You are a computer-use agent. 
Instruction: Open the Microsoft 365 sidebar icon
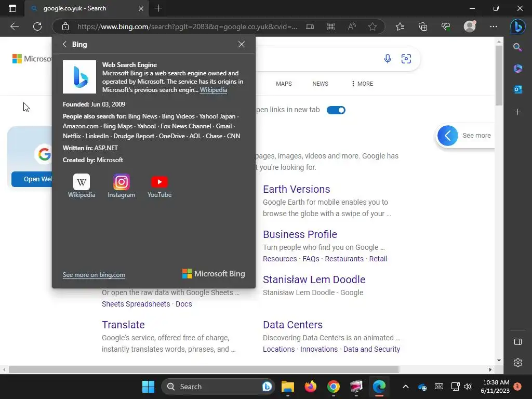pos(518,68)
